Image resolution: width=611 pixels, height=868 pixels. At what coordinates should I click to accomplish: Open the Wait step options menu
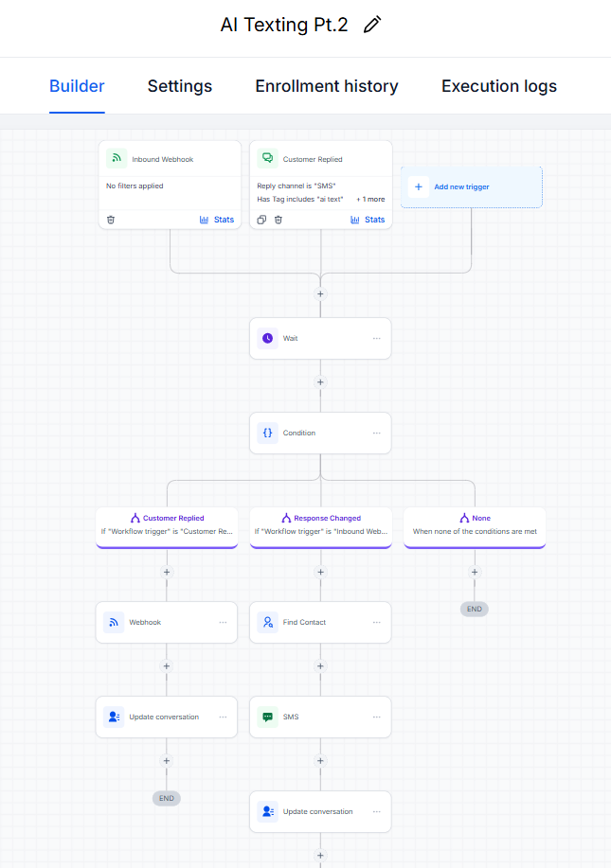(377, 338)
